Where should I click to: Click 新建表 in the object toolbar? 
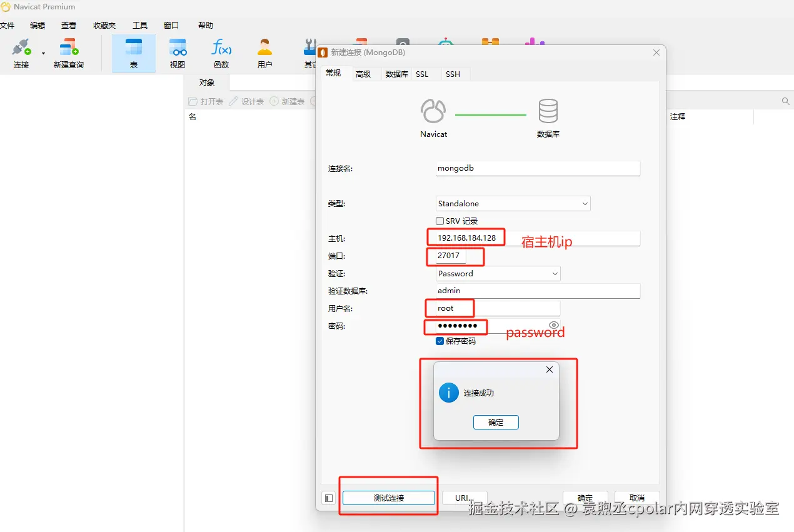coord(287,101)
